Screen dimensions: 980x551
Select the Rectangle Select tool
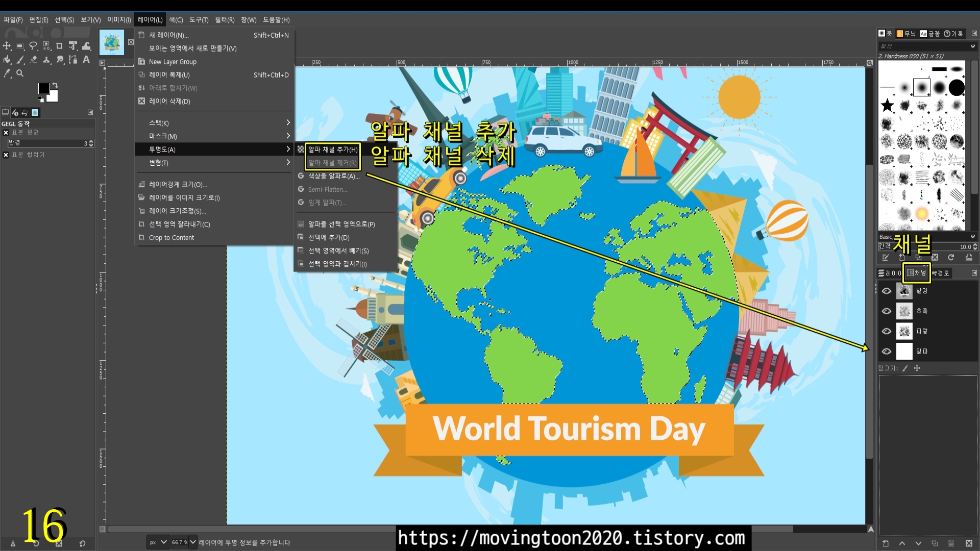(x=19, y=45)
